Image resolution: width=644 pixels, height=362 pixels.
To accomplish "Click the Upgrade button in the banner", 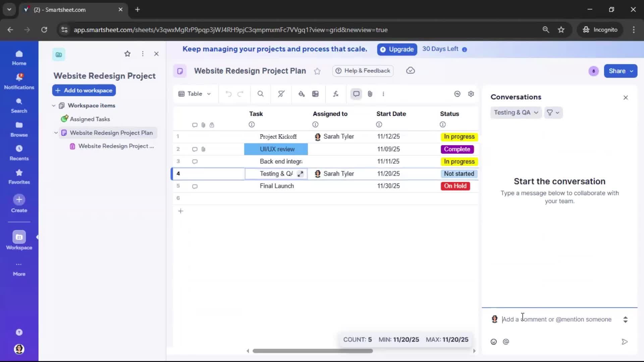I will 397,49.
